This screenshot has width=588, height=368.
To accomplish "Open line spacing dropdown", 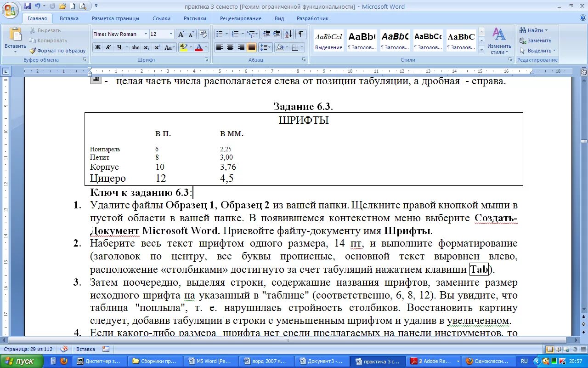I will point(266,47).
